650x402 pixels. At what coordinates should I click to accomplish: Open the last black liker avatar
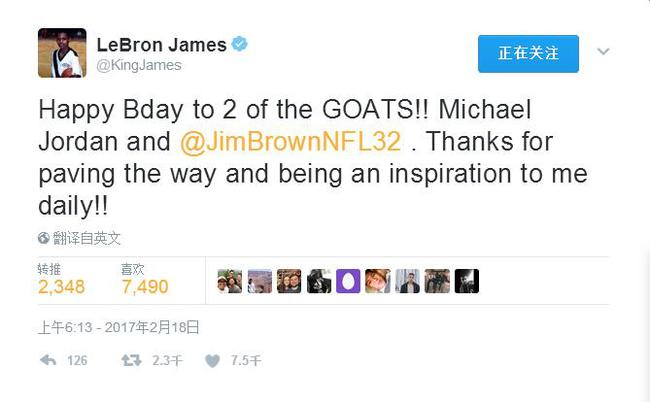(x=467, y=281)
